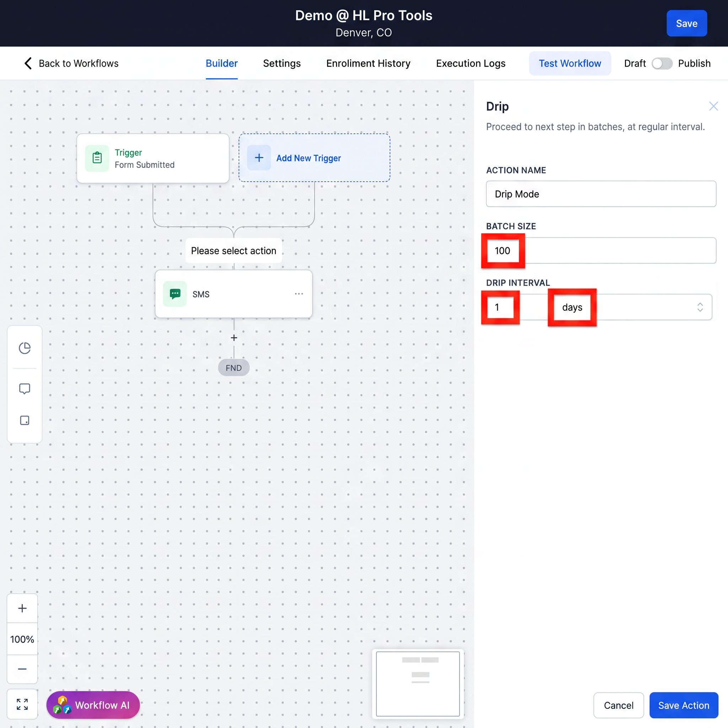Toggle the Draft/Publish switch
Screen dimensions: 728x728
click(662, 63)
